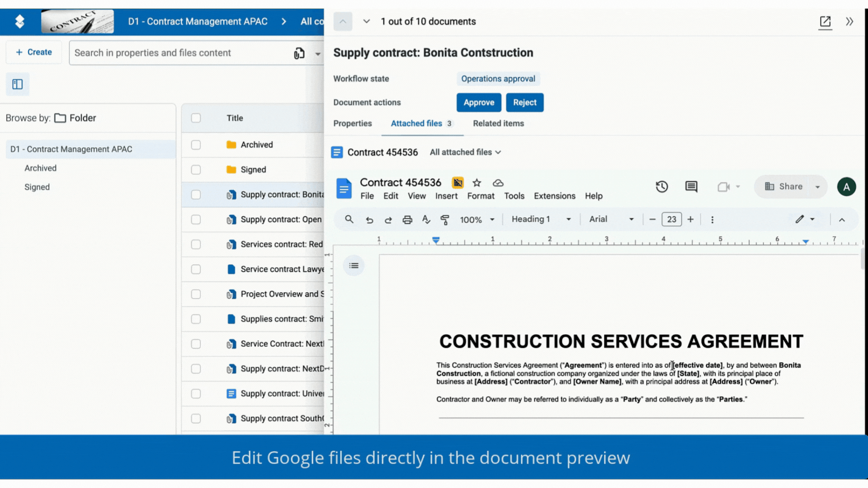Click the account avatar A
868x488 pixels.
click(x=846, y=187)
